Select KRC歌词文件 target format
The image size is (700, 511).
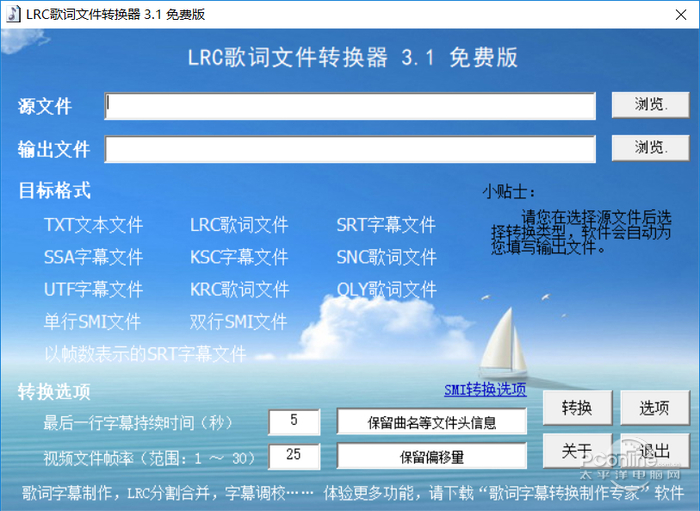point(240,289)
